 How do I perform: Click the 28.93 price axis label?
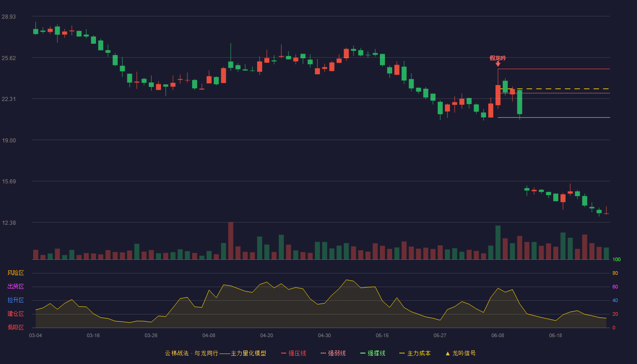coord(9,16)
